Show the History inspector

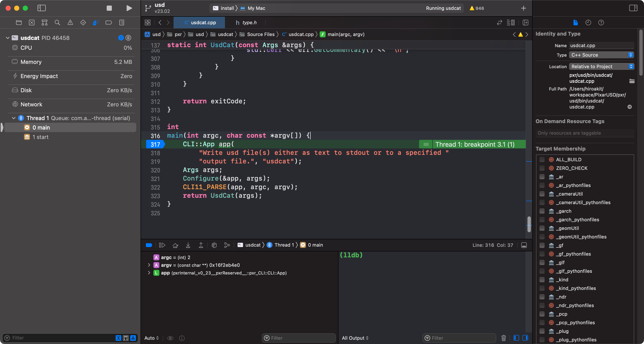click(x=588, y=23)
